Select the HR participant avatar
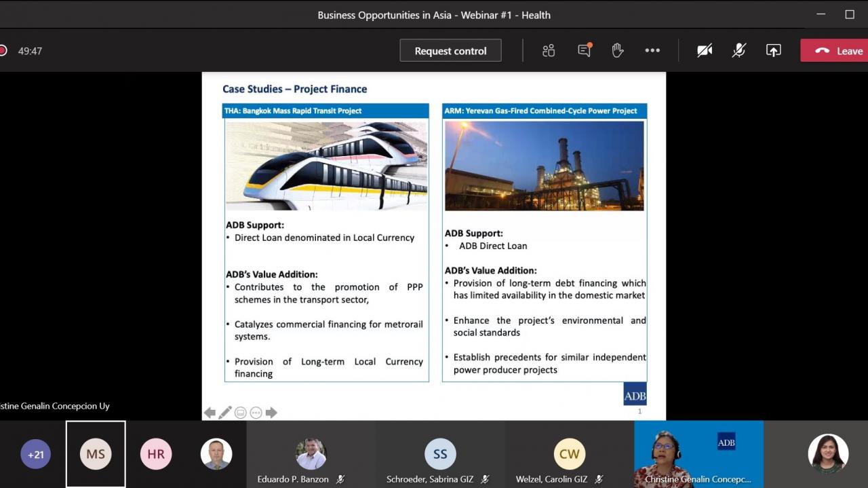868x488 pixels. (156, 454)
